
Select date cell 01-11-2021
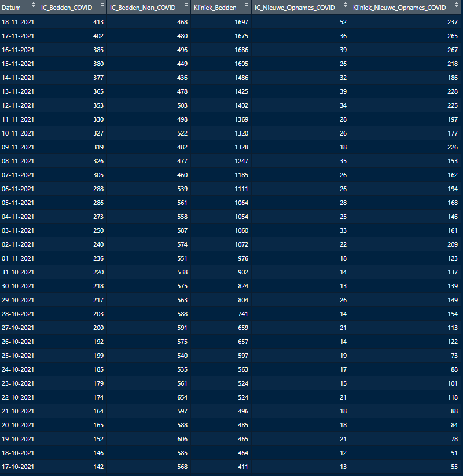click(18, 258)
